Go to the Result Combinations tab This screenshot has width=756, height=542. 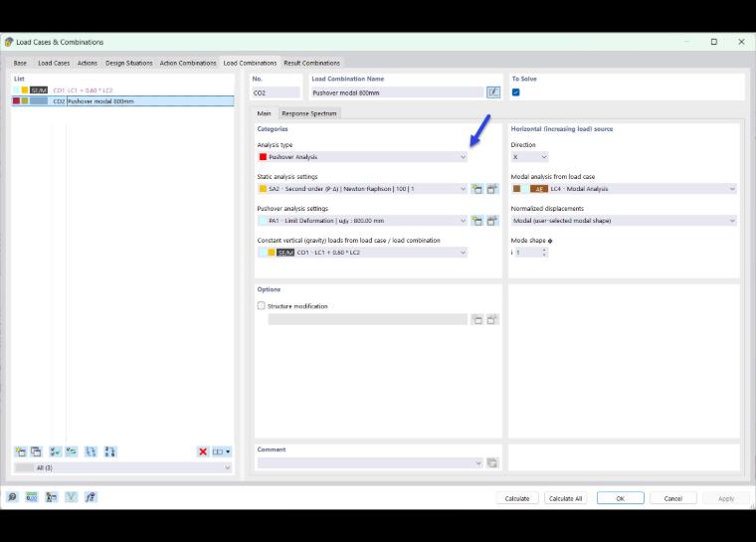pos(311,64)
